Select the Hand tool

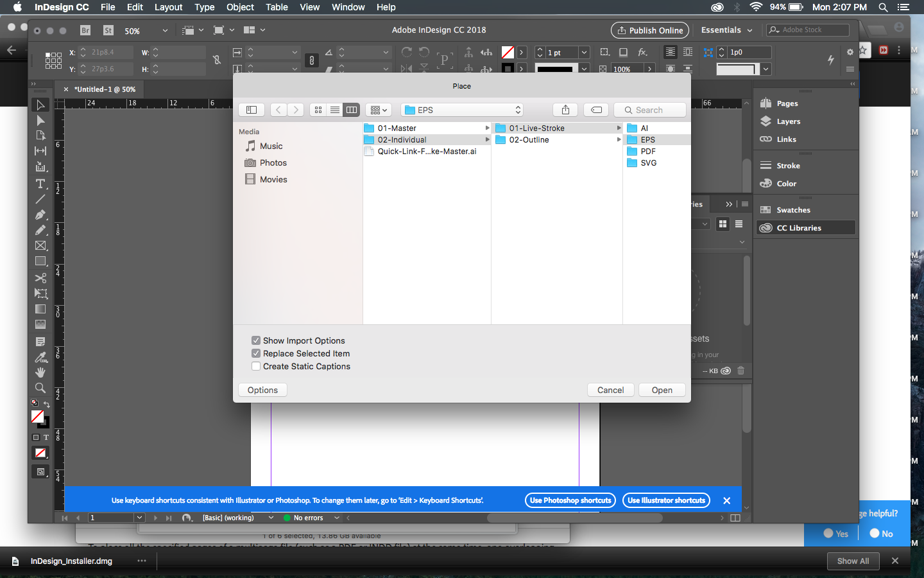point(40,372)
